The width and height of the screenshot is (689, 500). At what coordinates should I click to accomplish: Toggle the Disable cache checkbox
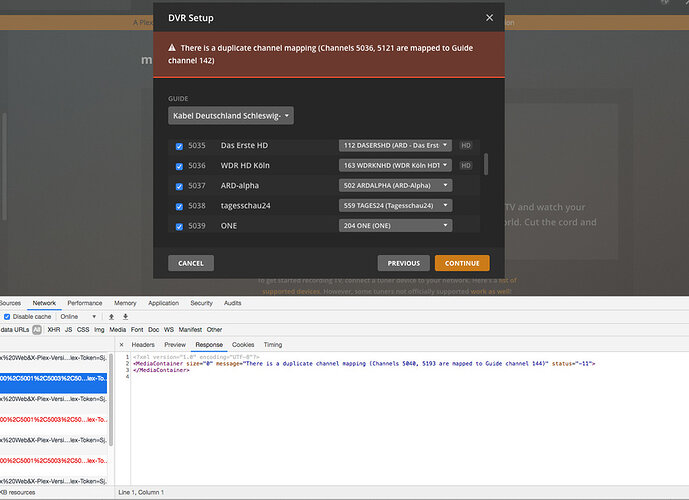pyautogui.click(x=7, y=317)
